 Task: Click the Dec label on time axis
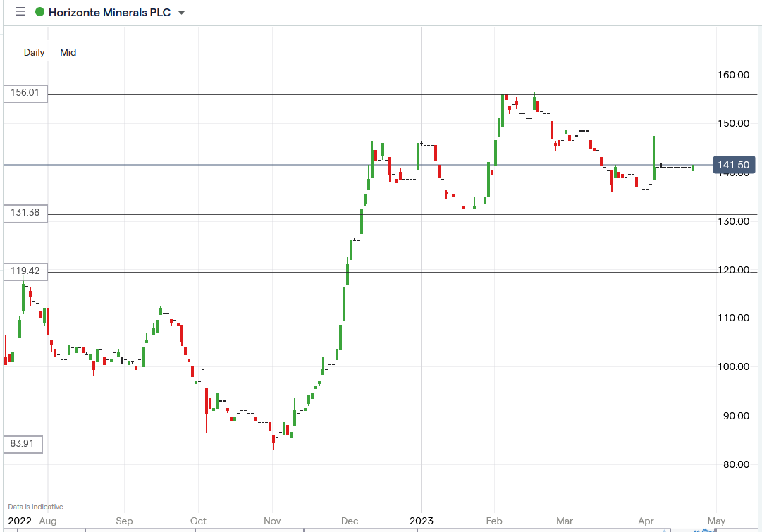(x=350, y=521)
